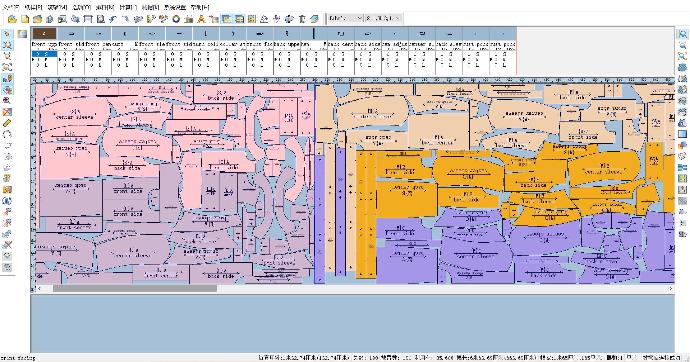This screenshot has width=690, height=362.
Task: Toggle the highlighted marker layout view button in the toolbar
Action: 227,18
